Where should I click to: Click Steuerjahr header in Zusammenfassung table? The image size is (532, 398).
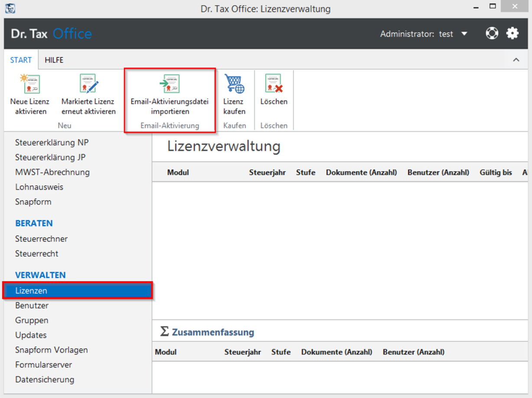(243, 352)
